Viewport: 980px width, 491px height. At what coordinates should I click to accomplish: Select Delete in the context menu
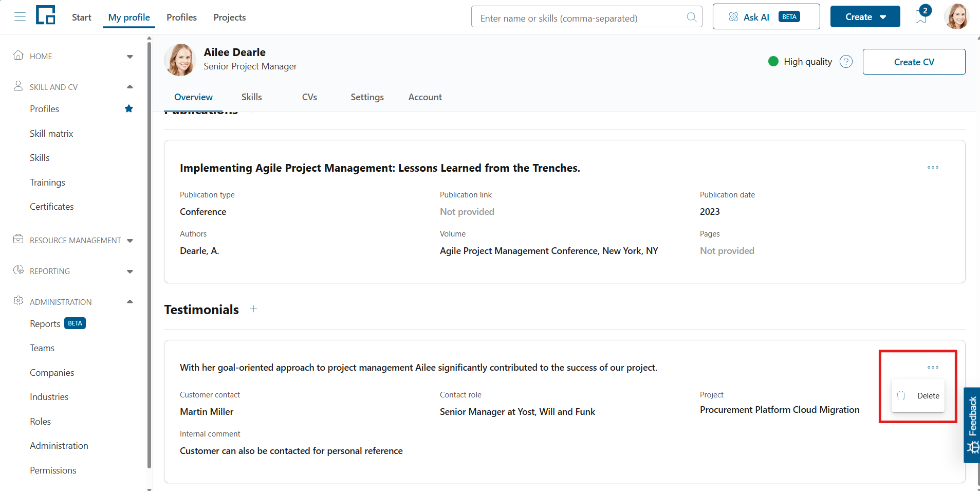click(x=918, y=395)
